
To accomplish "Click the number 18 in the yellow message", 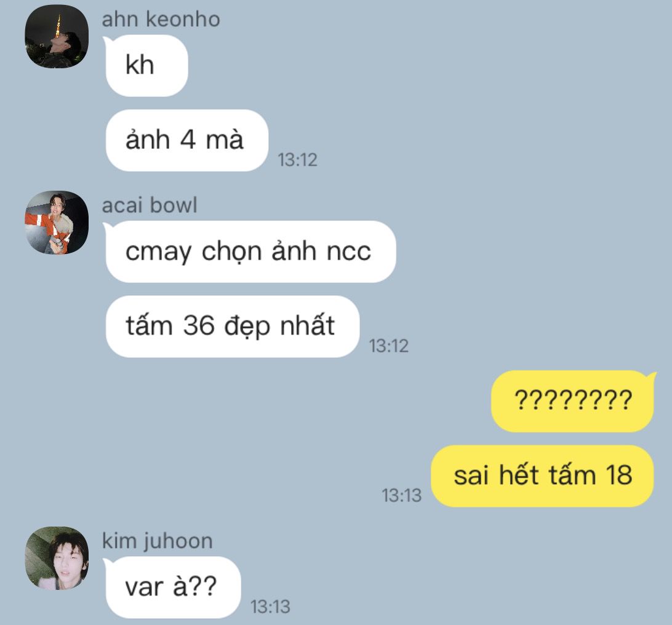I will tap(619, 475).
